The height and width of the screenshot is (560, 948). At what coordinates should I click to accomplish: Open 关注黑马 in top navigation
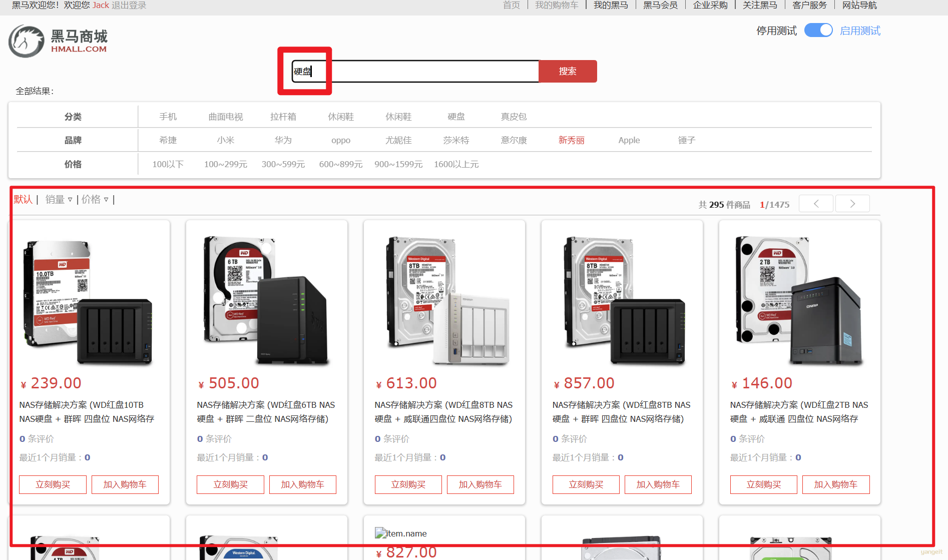pyautogui.click(x=760, y=5)
